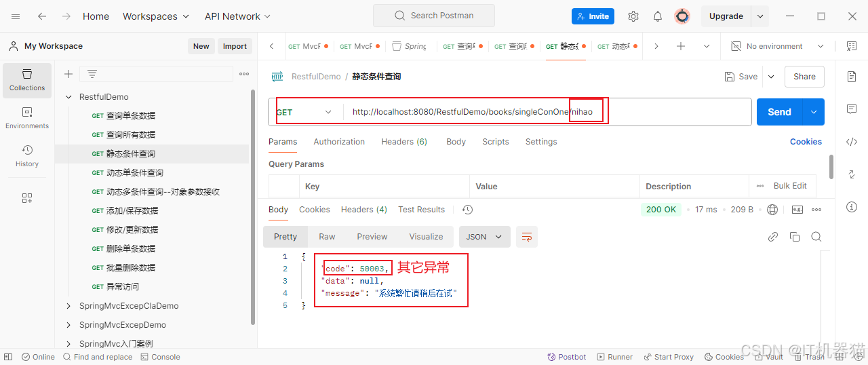Toggle response line wrap icon
Screen dimensions: 868x365
[527, 237]
